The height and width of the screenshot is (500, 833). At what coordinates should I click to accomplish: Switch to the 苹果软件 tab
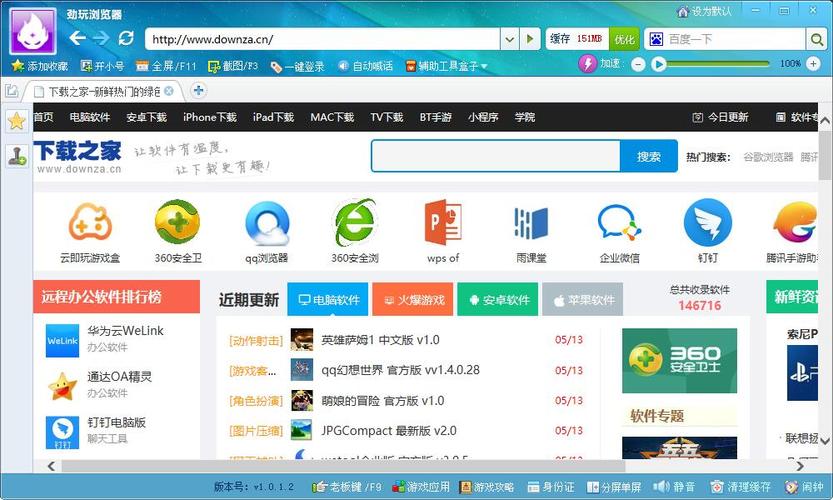click(583, 300)
